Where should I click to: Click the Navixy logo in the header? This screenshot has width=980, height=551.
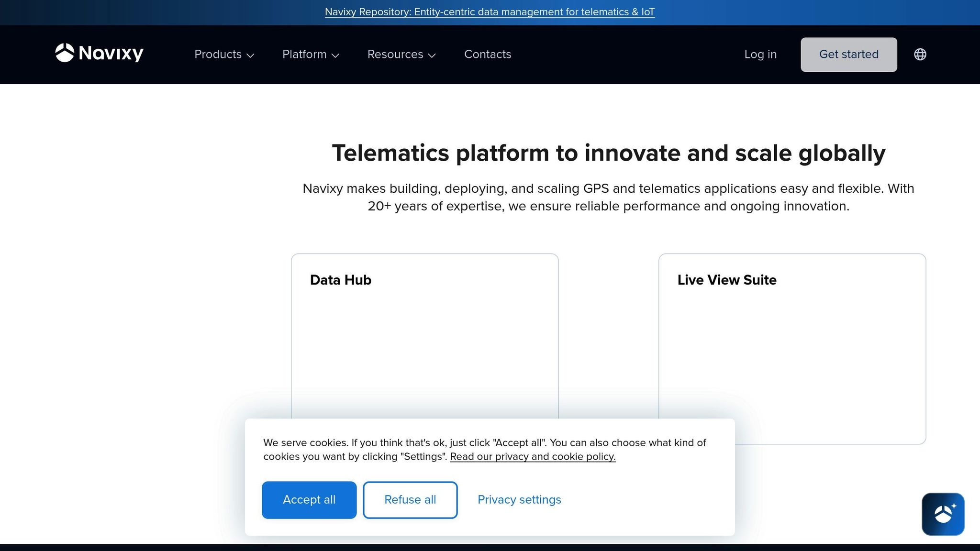click(100, 53)
